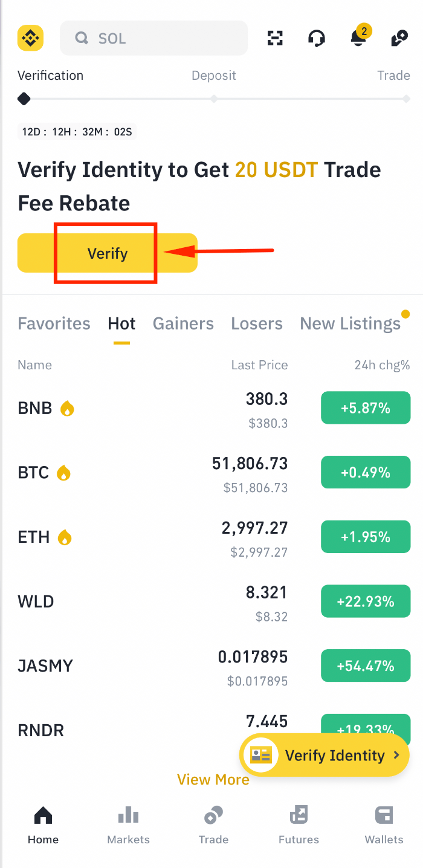Tap the top-right rewards icon
Image resolution: width=423 pixels, height=868 pixels.
pyautogui.click(x=399, y=38)
